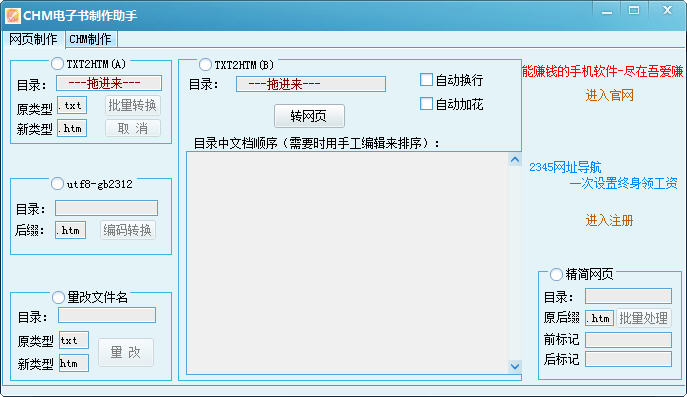Screen dimensions: 687x397
Task: Click the TXT2HTM (A) 目录 drop field
Action: point(109,83)
